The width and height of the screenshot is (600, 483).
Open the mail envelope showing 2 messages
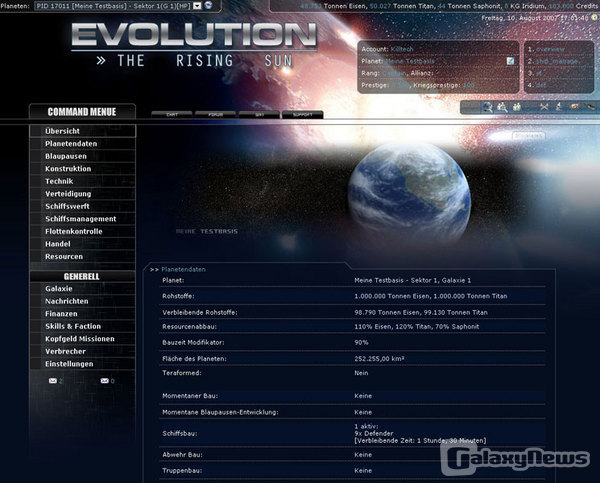53,381
